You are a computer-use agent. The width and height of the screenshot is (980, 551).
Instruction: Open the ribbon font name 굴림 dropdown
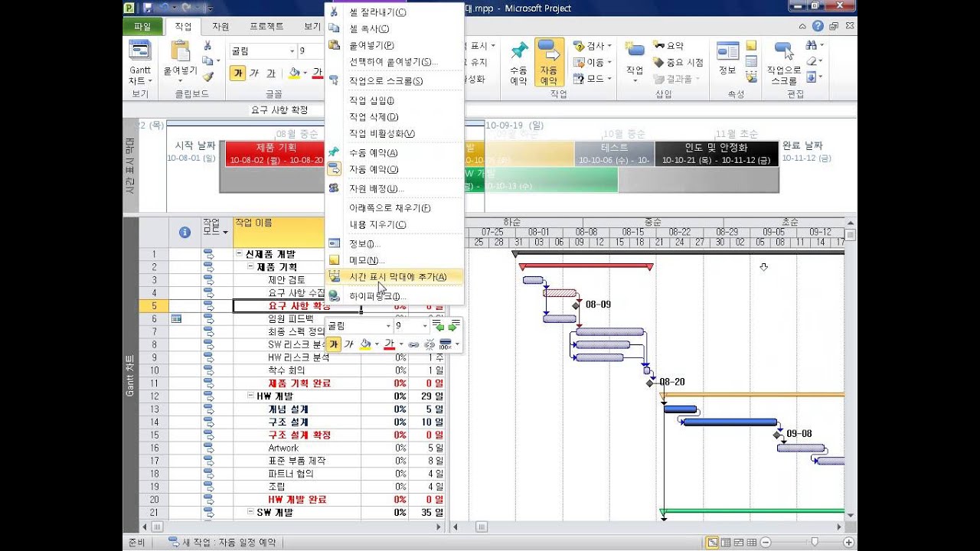coord(292,51)
